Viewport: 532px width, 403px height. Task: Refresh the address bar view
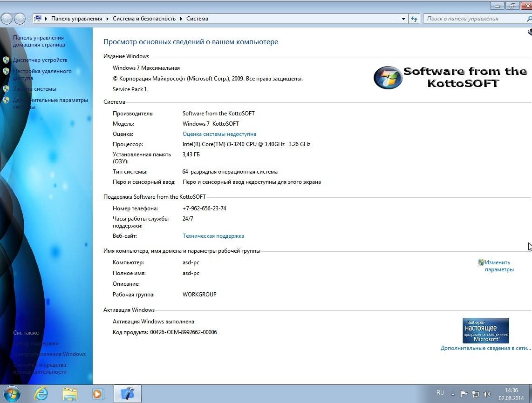click(414, 19)
